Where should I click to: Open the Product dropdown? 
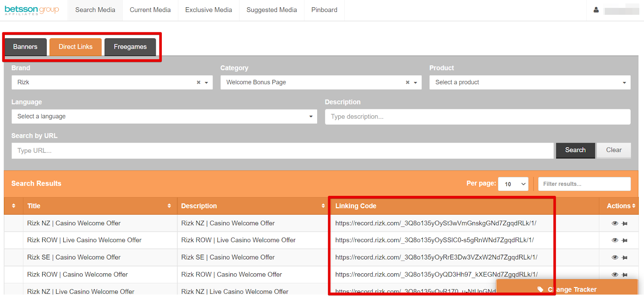pyautogui.click(x=530, y=82)
